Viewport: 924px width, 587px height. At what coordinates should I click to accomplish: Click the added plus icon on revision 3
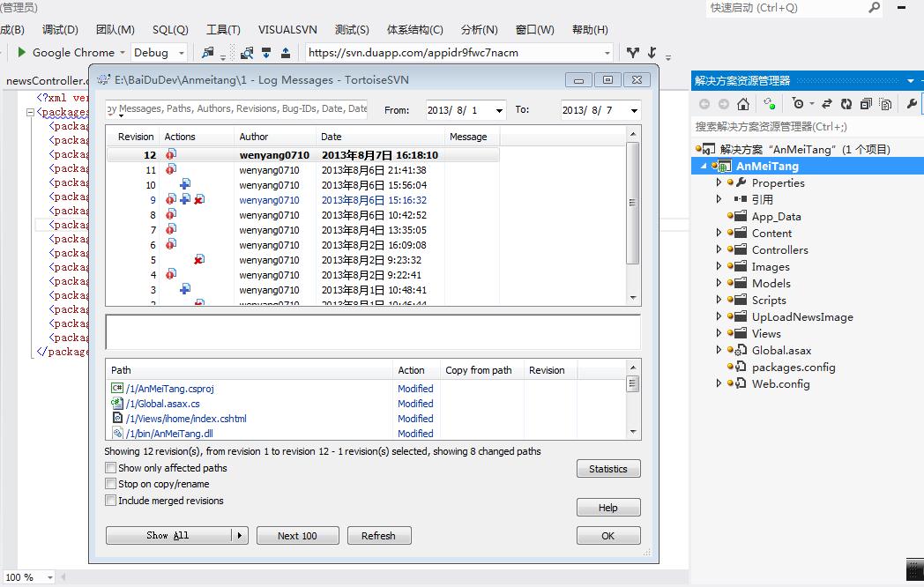pyautogui.click(x=185, y=289)
